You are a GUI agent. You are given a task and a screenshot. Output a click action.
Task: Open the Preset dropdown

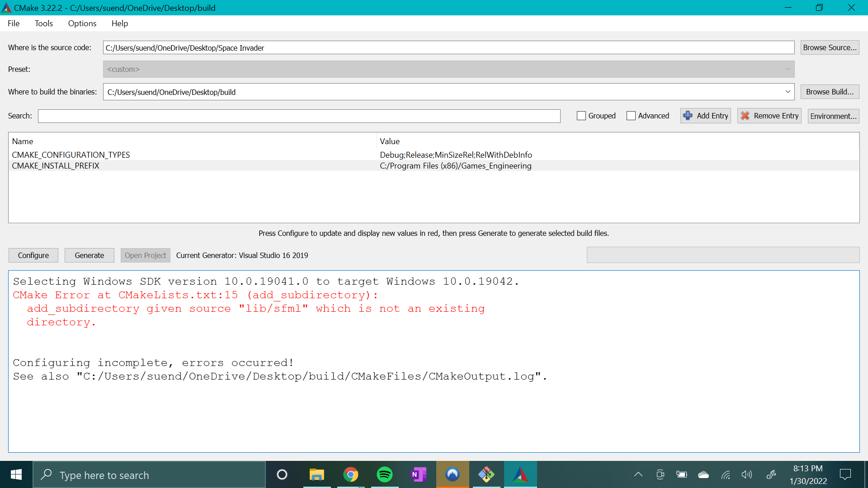(788, 69)
